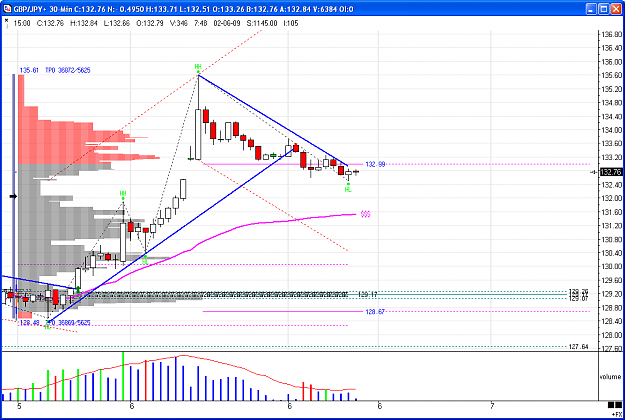
Task: Select the black arrow marker on profile edge
Action: tap(13, 196)
